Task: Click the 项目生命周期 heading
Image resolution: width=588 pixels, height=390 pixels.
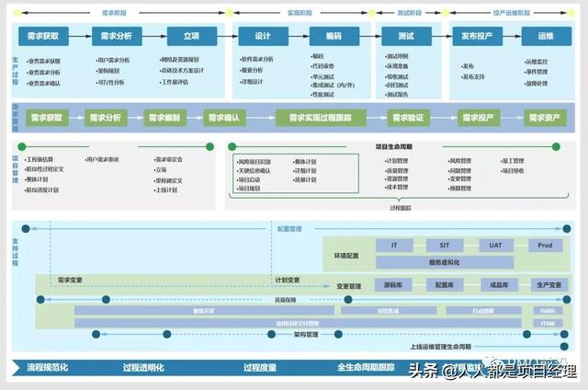Action: [394, 147]
